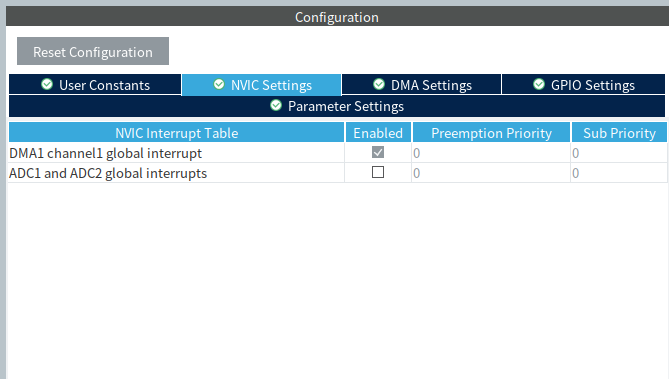The width and height of the screenshot is (669, 379).
Task: Click the DMA Settings green check icon
Action: click(x=379, y=84)
